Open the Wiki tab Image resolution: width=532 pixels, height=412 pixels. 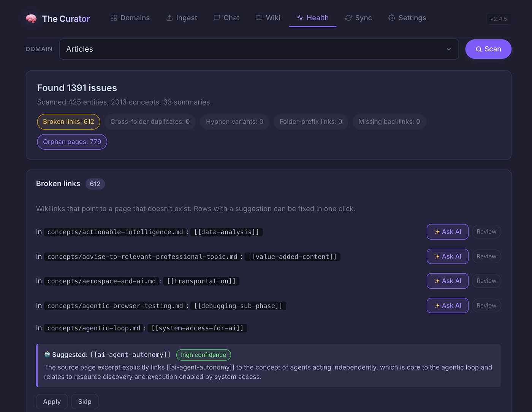(x=268, y=18)
